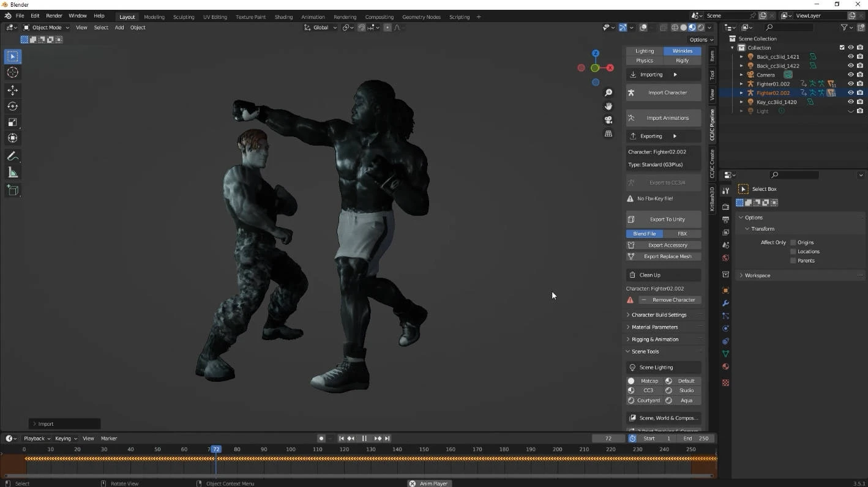Screen dimensions: 868x487
Task: Click the Import Character button
Action: pyautogui.click(x=664, y=93)
